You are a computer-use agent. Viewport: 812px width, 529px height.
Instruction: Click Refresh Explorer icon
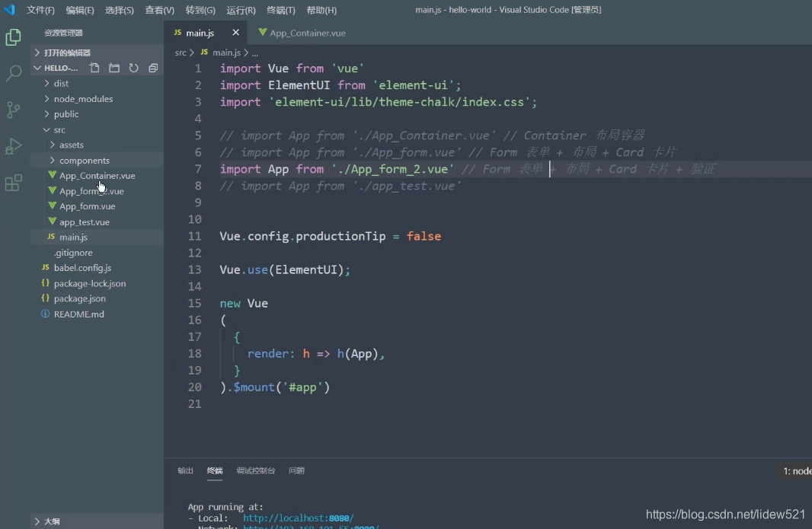tap(133, 68)
